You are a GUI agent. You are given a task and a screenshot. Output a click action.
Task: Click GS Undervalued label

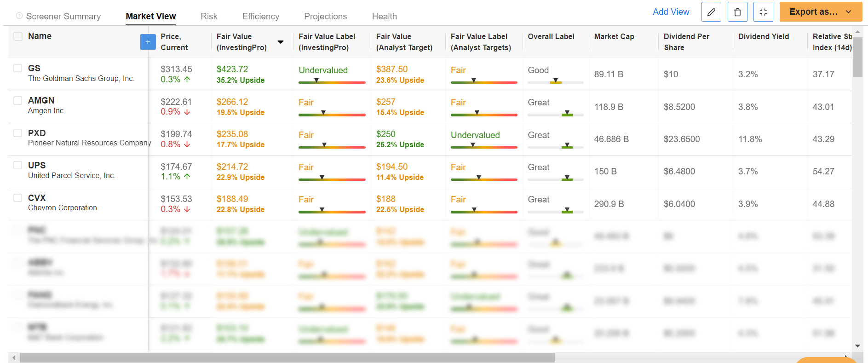pos(323,70)
